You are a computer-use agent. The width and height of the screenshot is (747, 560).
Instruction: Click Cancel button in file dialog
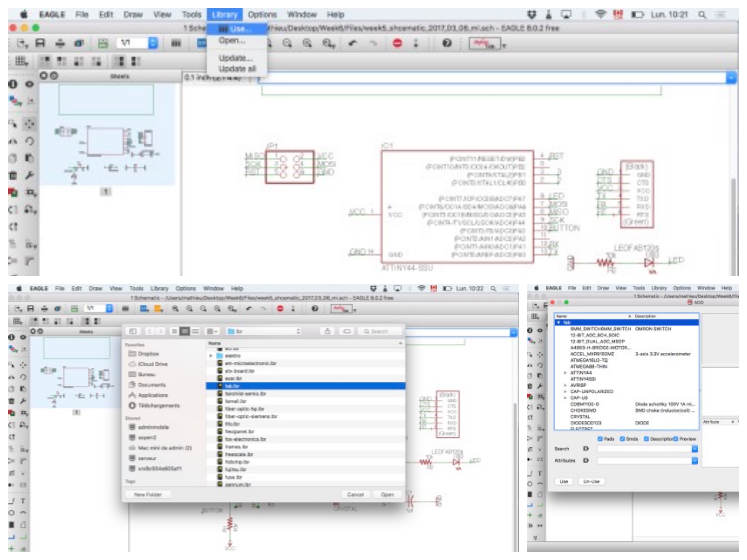click(355, 494)
